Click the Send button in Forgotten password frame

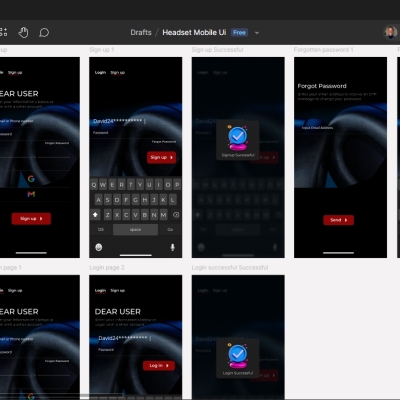tap(338, 220)
